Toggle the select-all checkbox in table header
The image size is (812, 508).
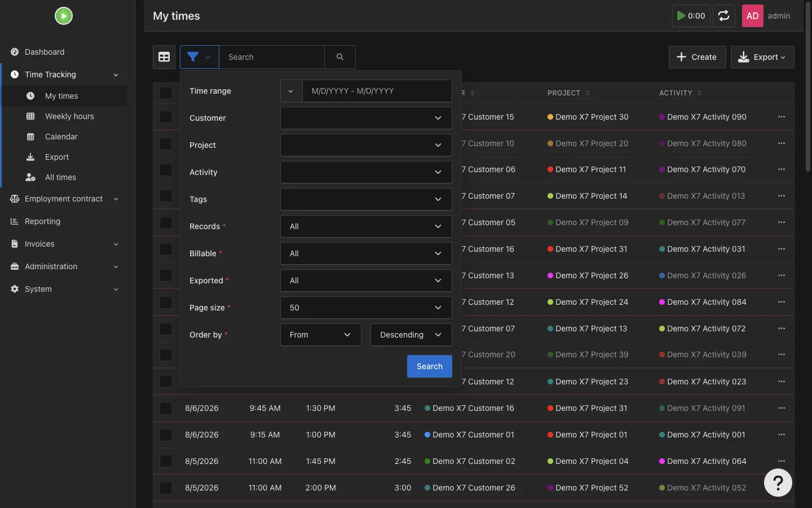coord(165,93)
